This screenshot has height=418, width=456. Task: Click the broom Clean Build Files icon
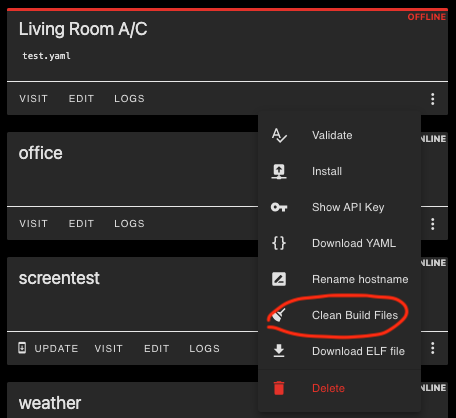click(x=278, y=315)
